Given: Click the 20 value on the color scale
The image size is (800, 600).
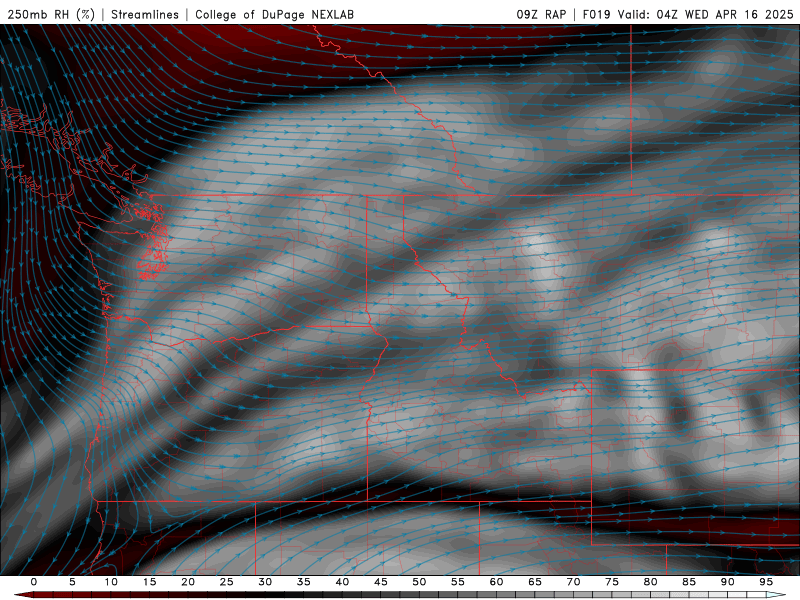Looking at the screenshot, I should click(188, 582).
